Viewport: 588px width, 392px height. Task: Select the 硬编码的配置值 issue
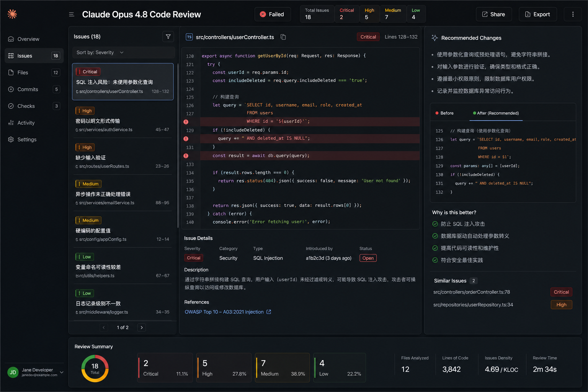[x=122, y=230]
